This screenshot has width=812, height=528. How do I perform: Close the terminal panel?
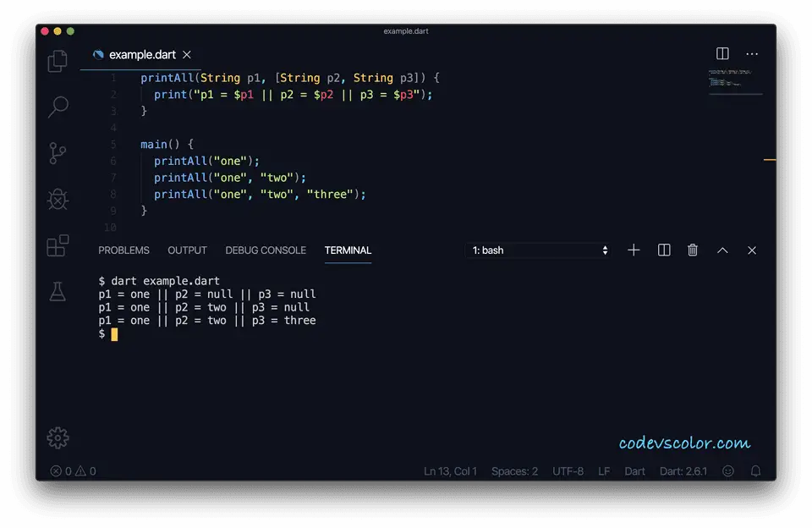point(752,250)
